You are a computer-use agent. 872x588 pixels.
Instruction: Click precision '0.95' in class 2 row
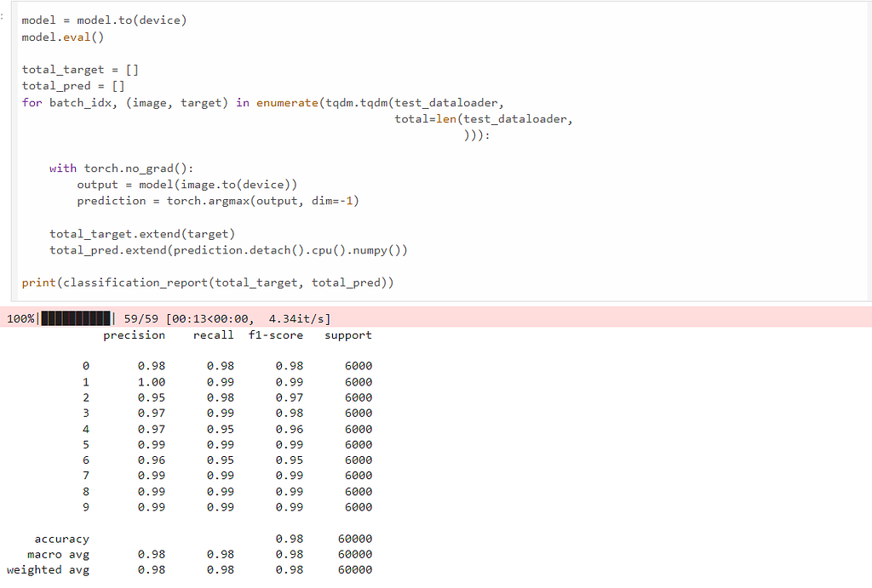click(152, 397)
